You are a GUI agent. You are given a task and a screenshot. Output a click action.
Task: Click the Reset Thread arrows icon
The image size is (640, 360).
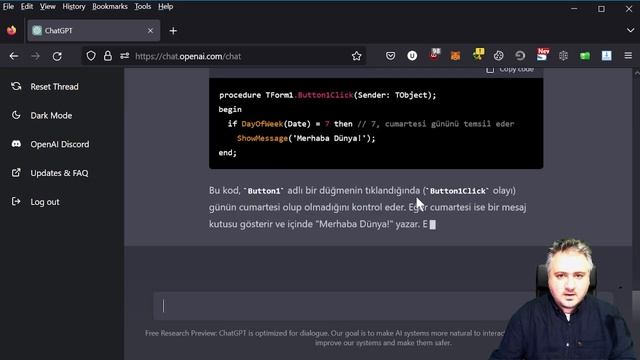point(16,86)
